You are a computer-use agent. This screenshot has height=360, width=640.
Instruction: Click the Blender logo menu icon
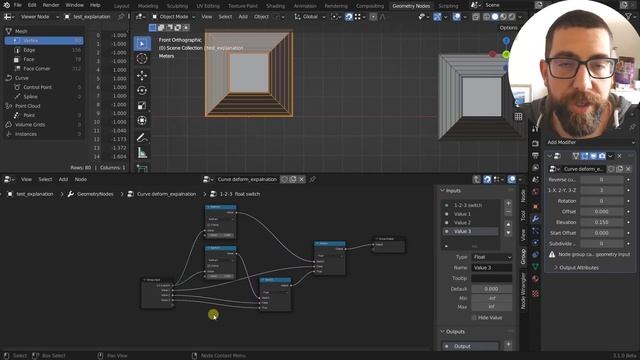[x=7, y=5]
